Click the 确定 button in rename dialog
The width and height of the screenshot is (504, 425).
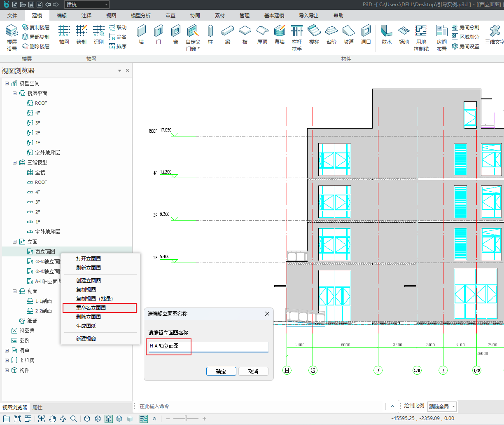[x=221, y=371]
